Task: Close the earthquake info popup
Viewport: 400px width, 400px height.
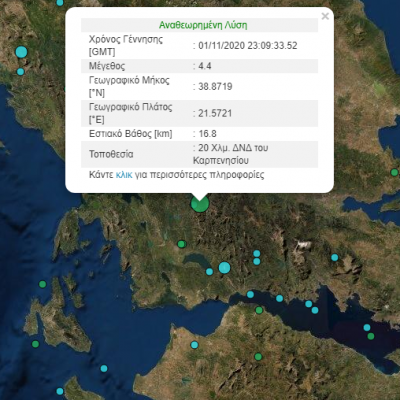Action: [325, 16]
